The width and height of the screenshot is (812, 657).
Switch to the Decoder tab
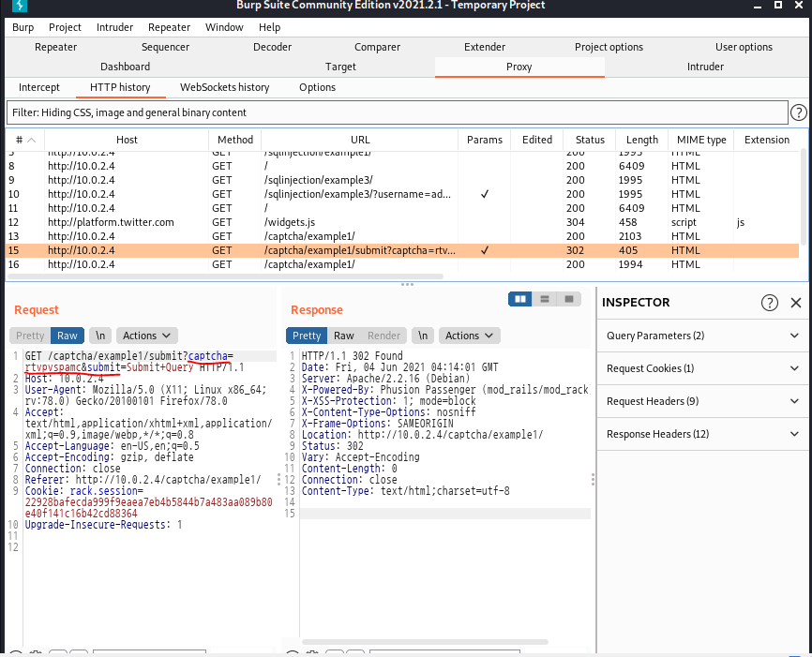272,47
